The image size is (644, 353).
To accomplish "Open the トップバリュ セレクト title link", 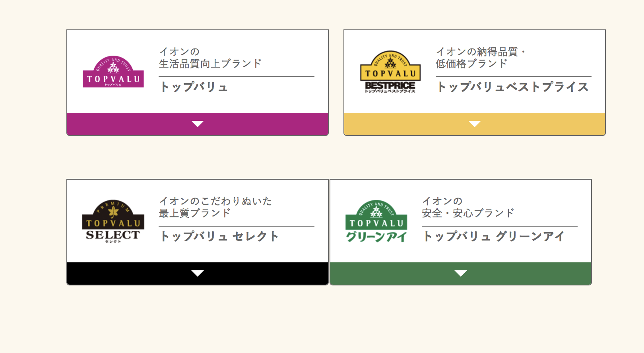I will (219, 236).
